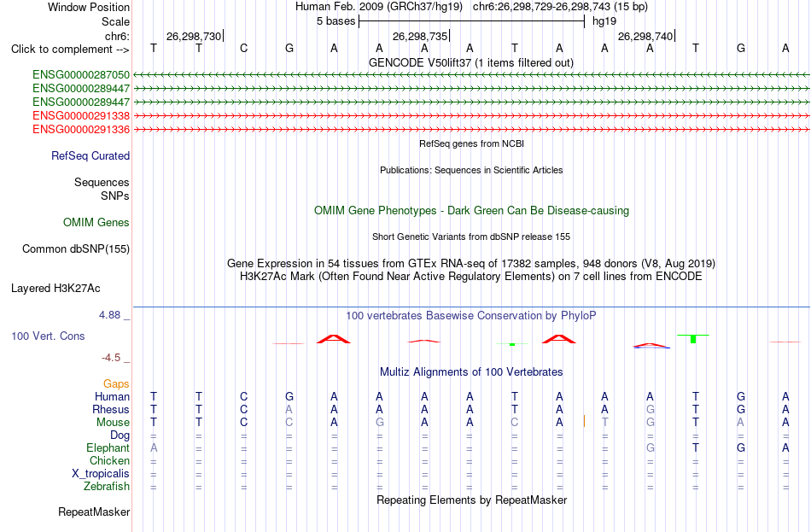Click the ENSG00000291338 red arrow track line
The image size is (811, 532).
tap(471, 115)
